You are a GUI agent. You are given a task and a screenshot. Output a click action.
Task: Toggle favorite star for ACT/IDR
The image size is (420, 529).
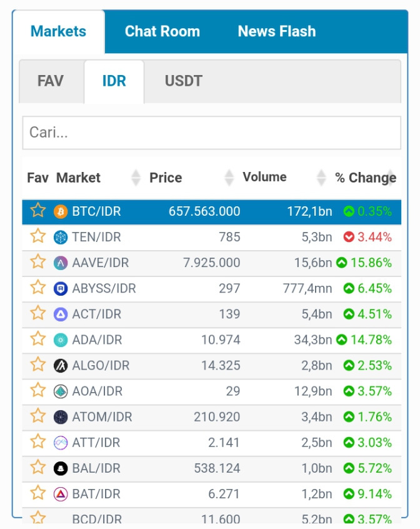point(37,313)
